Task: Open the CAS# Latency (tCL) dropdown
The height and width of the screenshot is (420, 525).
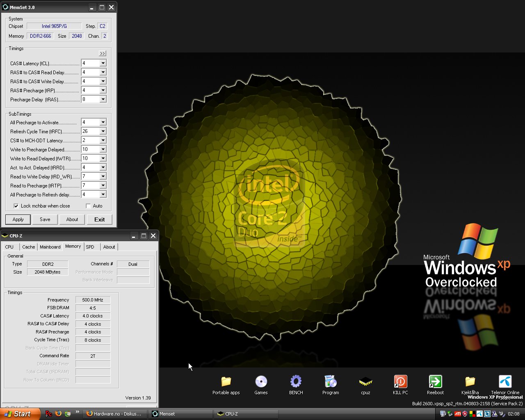Action: tap(103, 63)
